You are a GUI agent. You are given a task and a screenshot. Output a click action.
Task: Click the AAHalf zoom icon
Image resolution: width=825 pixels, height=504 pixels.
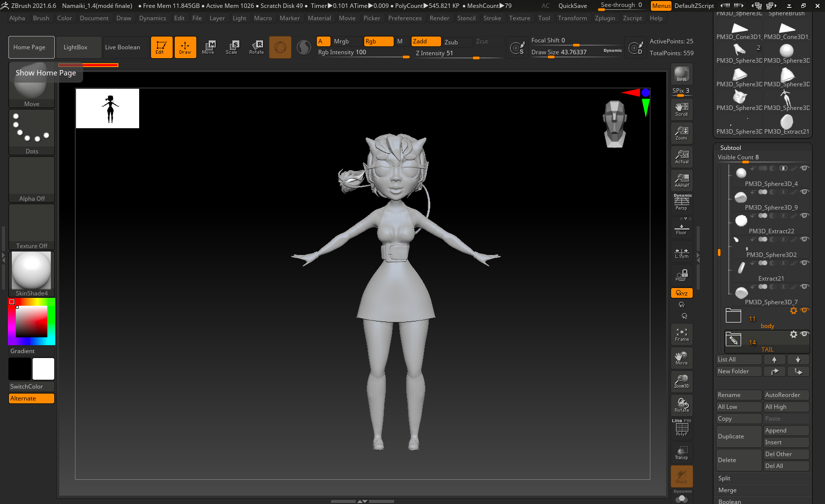[x=681, y=180]
